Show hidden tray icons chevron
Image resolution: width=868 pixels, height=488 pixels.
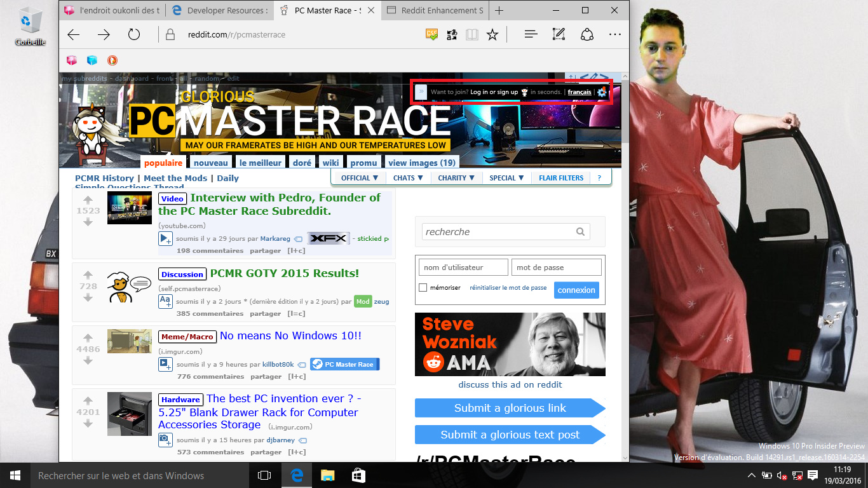coord(752,475)
